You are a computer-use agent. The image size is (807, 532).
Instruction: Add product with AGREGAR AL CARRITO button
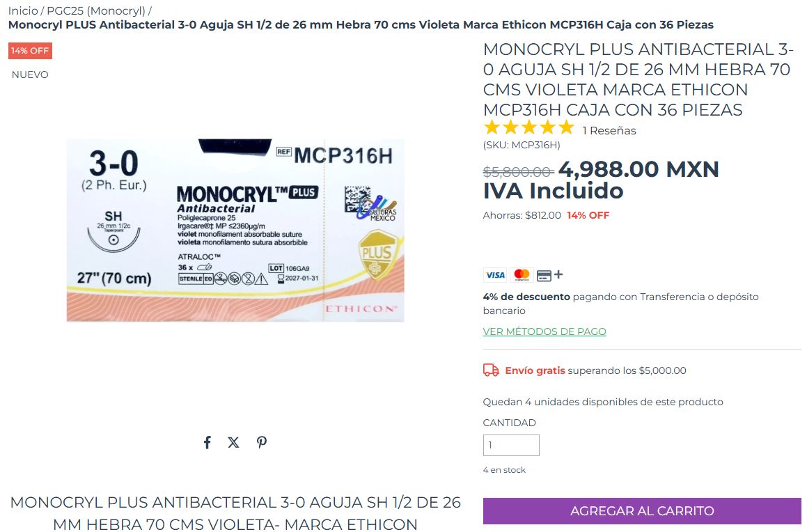point(642,511)
